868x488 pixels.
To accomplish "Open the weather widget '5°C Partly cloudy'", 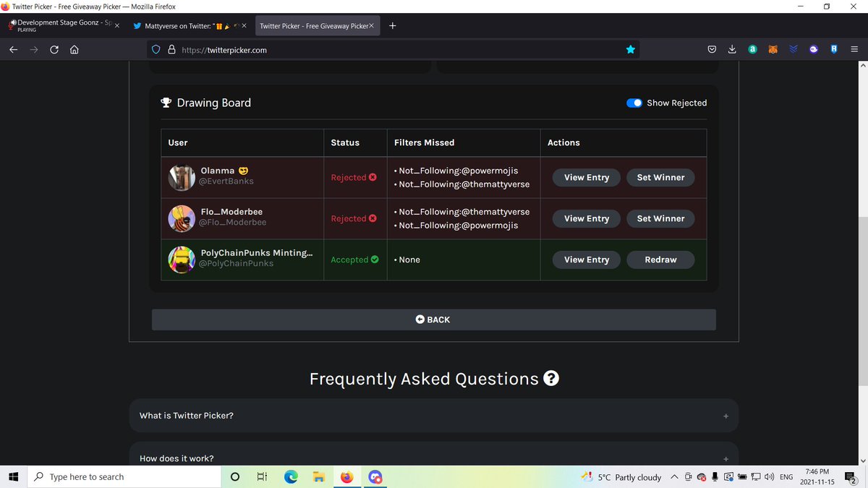I will click(x=621, y=477).
